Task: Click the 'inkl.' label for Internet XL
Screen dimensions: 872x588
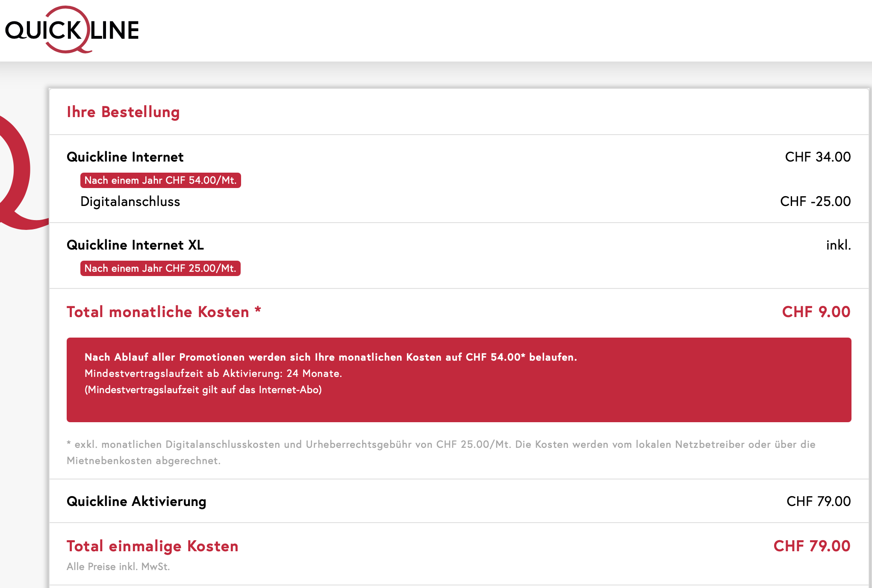Action: (x=838, y=245)
